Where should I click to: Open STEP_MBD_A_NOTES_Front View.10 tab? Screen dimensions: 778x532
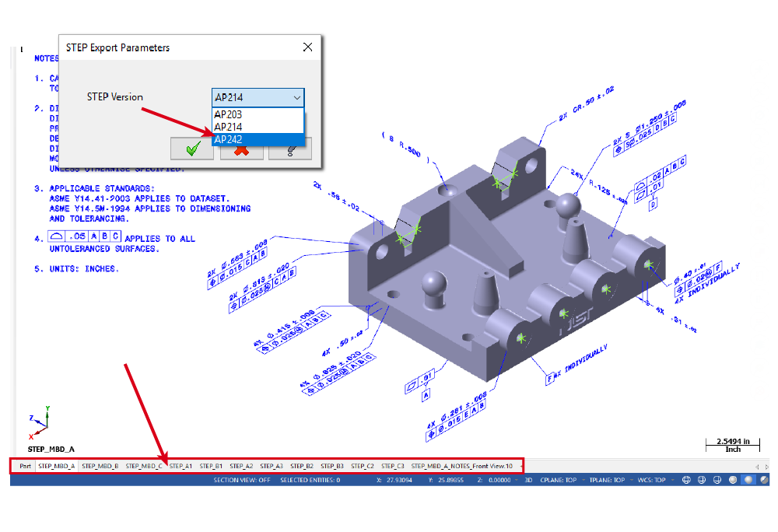pyautogui.click(x=462, y=466)
